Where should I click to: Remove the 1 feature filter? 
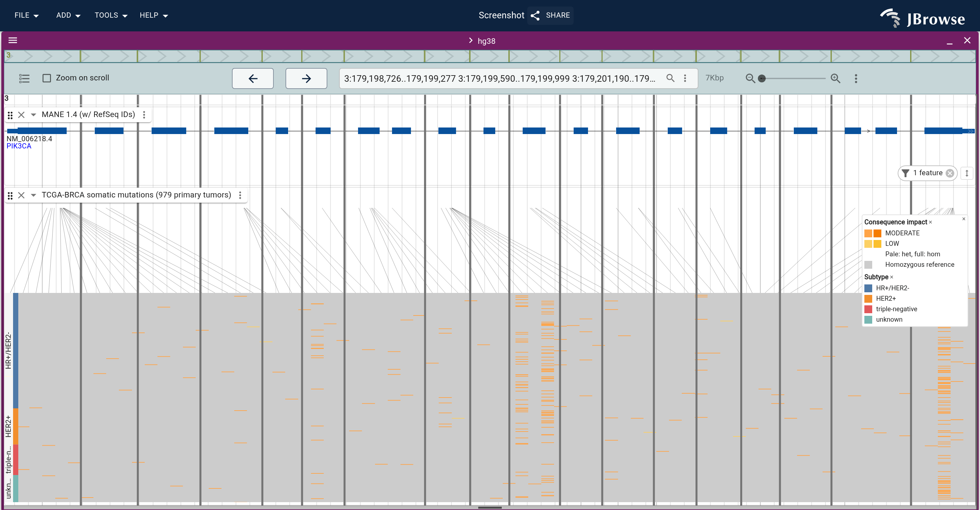tap(950, 173)
